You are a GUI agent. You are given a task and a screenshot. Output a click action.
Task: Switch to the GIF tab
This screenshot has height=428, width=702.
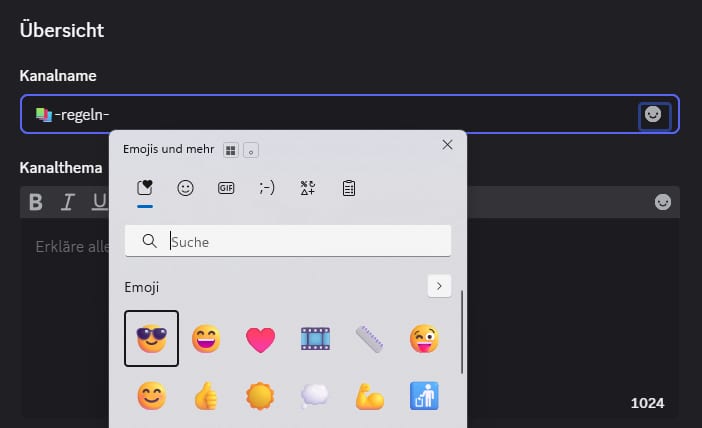coord(226,188)
